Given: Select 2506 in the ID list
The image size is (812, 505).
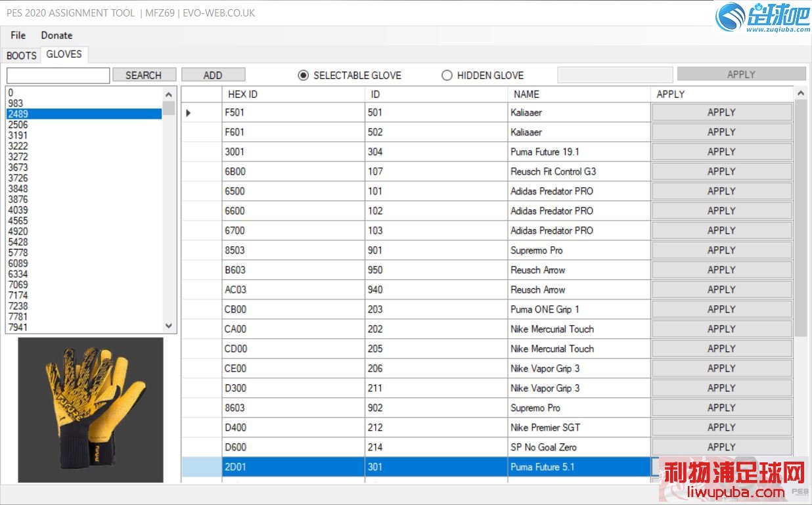Looking at the screenshot, I should (84, 125).
